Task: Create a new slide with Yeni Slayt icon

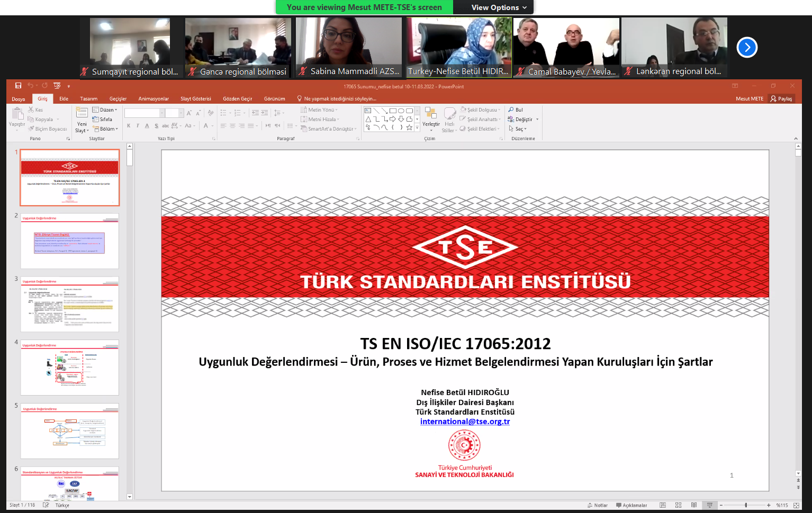Action: [82, 113]
